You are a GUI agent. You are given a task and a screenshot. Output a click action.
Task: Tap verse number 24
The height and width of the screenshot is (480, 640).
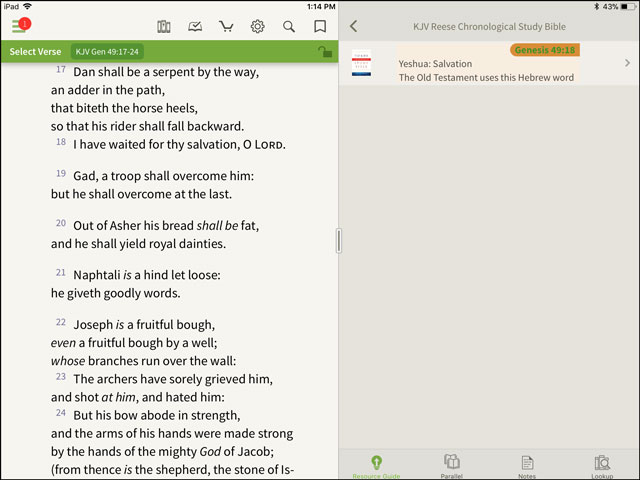pyautogui.click(x=61, y=413)
